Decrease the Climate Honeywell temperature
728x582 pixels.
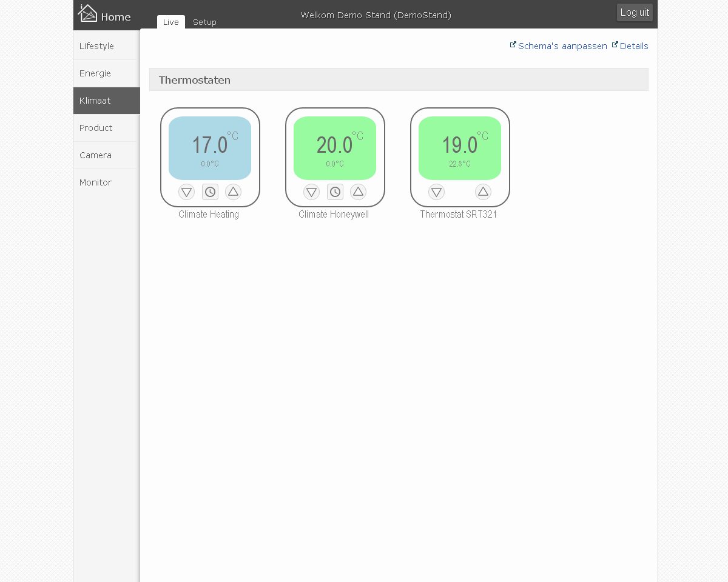tap(311, 192)
